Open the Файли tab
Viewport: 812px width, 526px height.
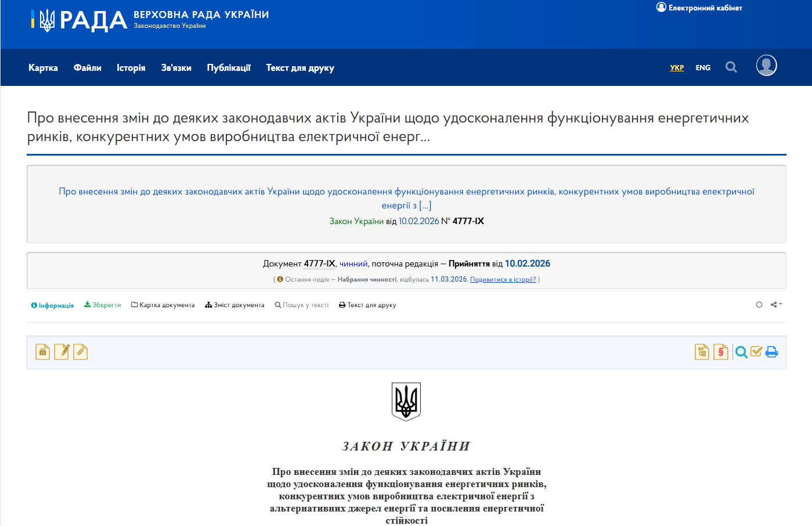pyautogui.click(x=88, y=68)
